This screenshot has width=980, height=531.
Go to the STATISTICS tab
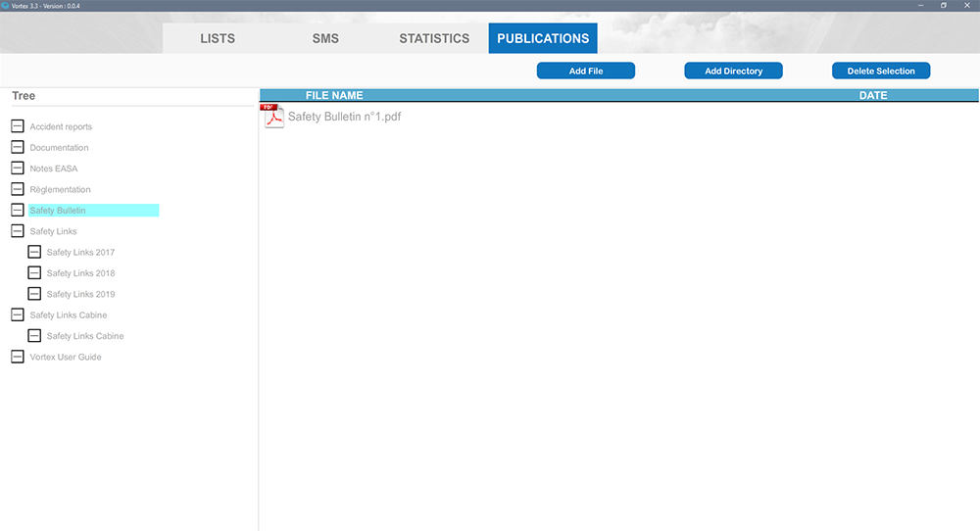434,39
